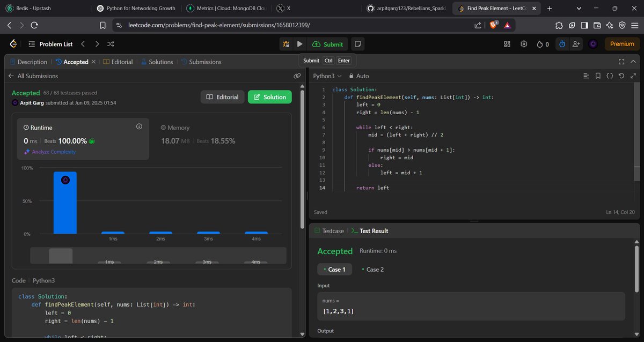Click the Premium button
Screen dimensions: 644x342
[622, 44]
